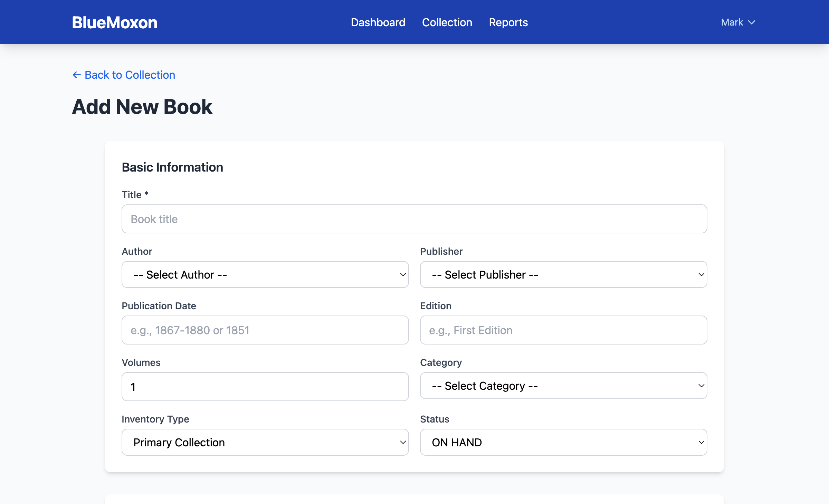Click the Edition field with First Edition placeholder
This screenshot has width=829, height=504.
click(x=563, y=330)
